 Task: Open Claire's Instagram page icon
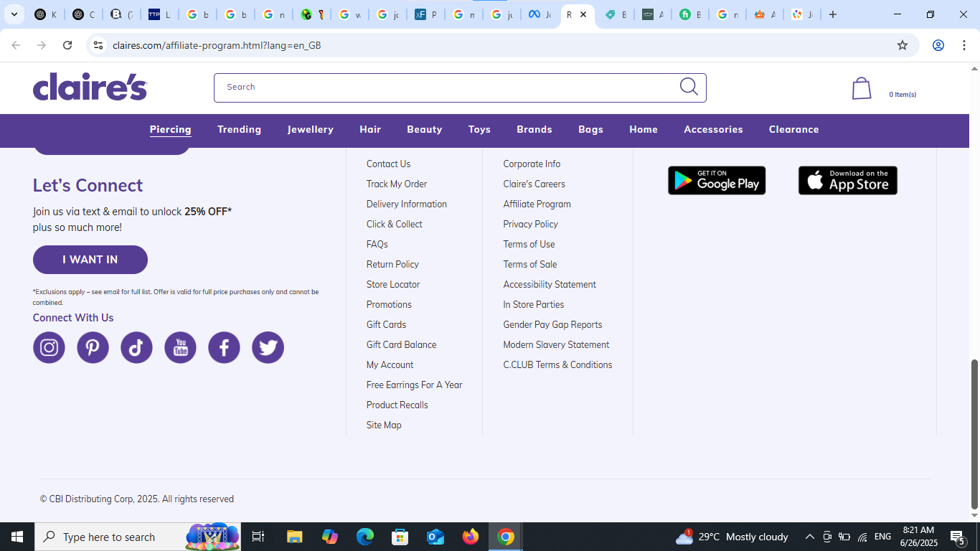pyautogui.click(x=49, y=347)
